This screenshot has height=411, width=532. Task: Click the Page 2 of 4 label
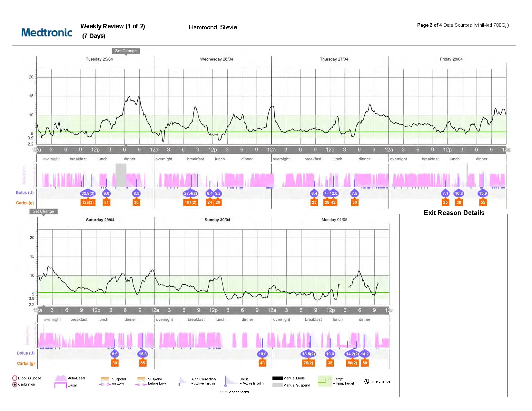429,25
